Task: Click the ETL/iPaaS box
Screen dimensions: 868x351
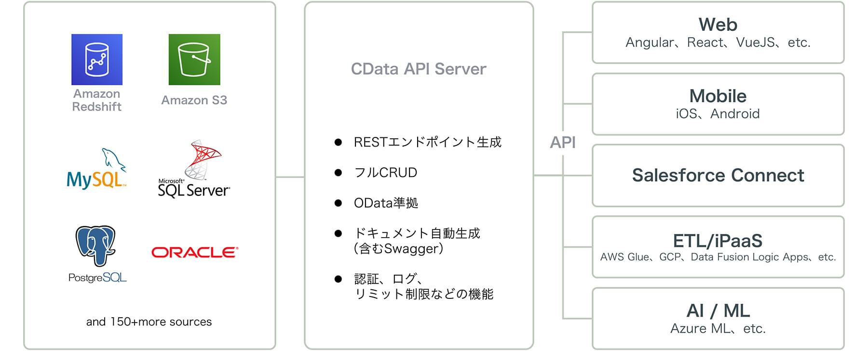Action: tap(718, 247)
